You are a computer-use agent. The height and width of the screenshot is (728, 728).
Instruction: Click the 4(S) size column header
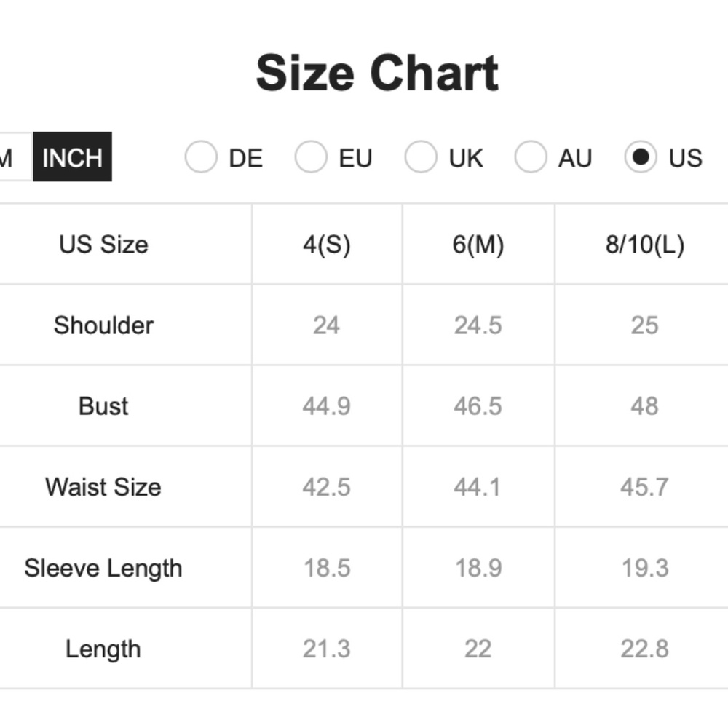[x=327, y=244]
